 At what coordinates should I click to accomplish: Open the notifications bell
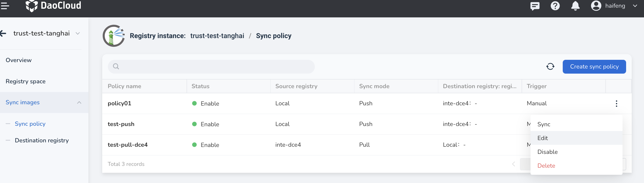click(575, 6)
